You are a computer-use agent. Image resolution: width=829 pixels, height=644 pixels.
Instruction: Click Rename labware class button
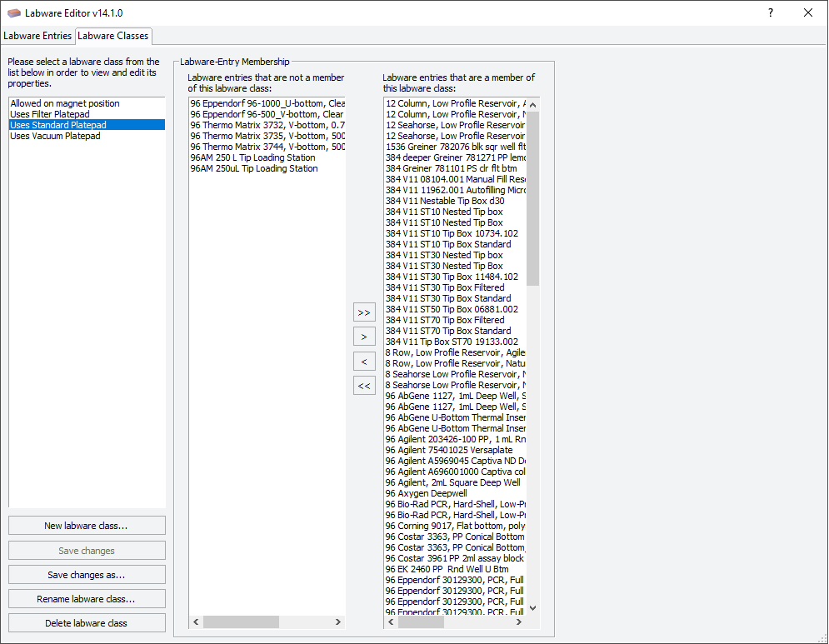87,599
